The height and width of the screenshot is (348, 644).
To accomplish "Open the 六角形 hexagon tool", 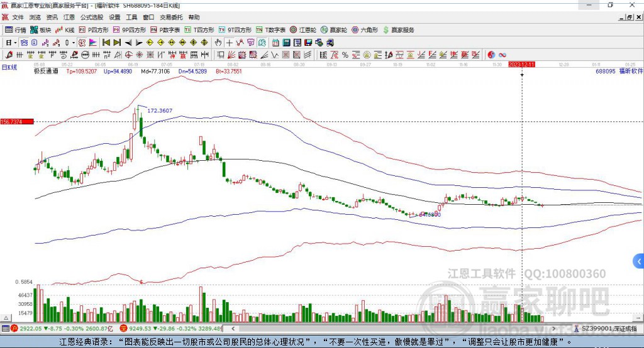I will pos(365,30).
